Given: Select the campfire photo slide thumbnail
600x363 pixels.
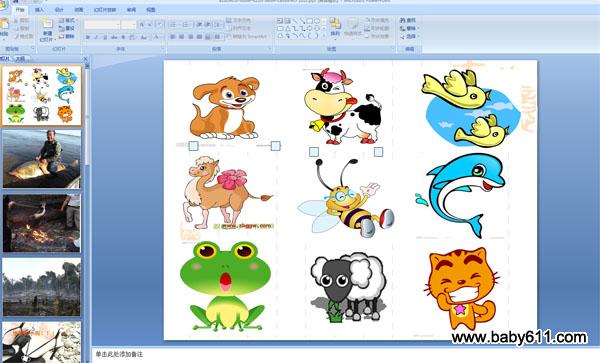Looking at the screenshot, I should (x=42, y=223).
